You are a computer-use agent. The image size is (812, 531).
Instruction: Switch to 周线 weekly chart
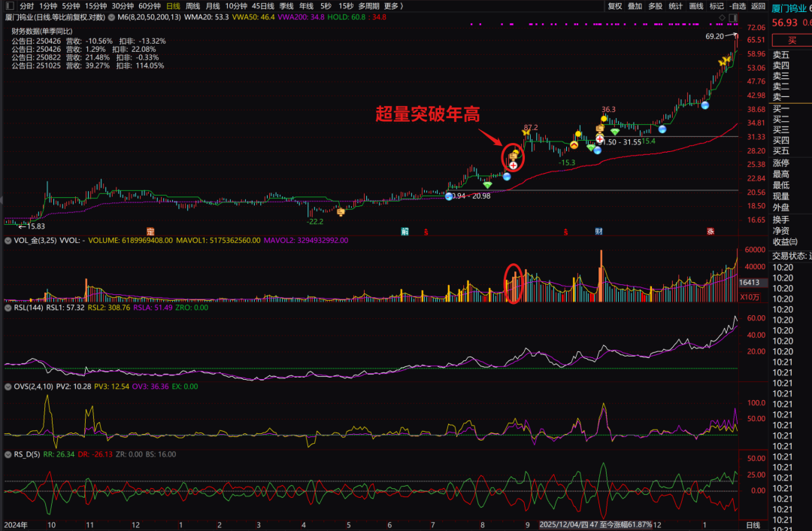[x=192, y=6]
